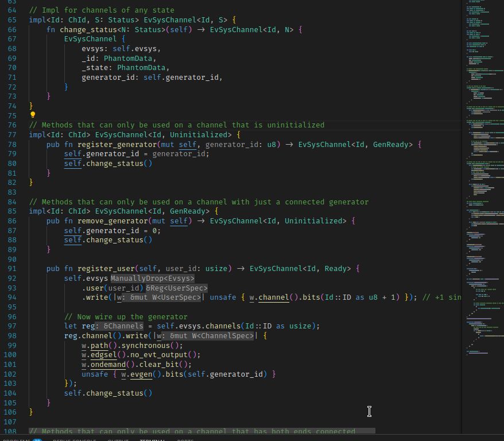The image size is (504, 441).
Task: Click GenReady in register_generator's return type
Action: tap(390, 144)
